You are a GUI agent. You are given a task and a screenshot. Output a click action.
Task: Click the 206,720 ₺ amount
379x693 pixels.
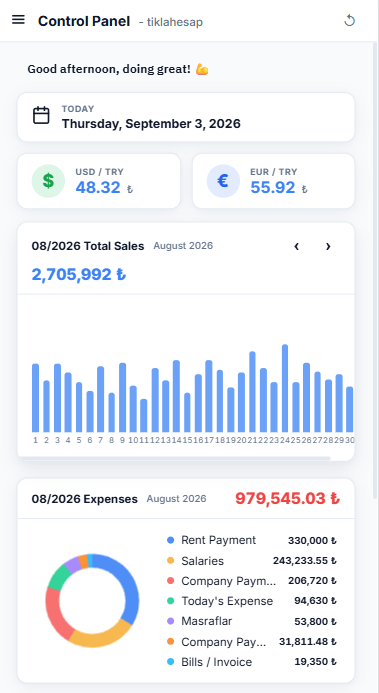[x=312, y=581]
